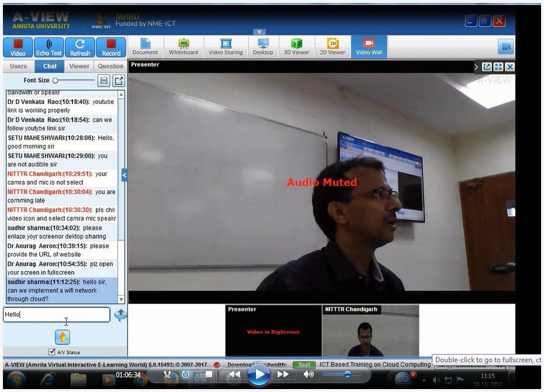This screenshot has height=392, width=544.
Task: Expand the top header dropdown arrow
Action: point(259,32)
